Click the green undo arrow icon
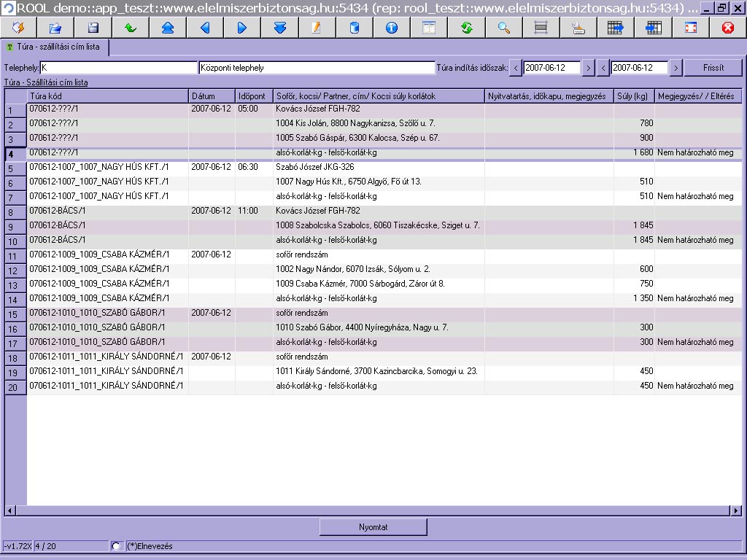The width and height of the screenshot is (747, 560). [130, 28]
